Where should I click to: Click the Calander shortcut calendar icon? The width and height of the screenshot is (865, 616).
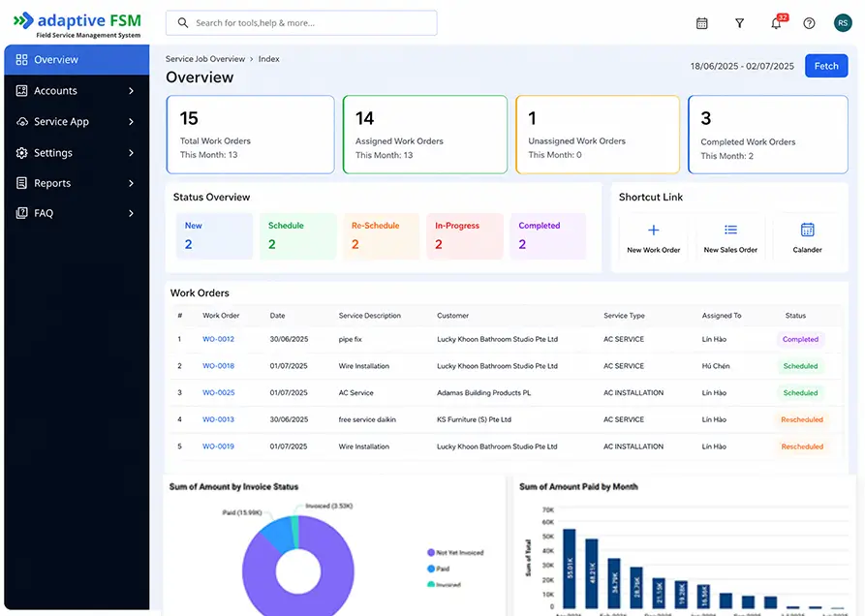tap(807, 230)
